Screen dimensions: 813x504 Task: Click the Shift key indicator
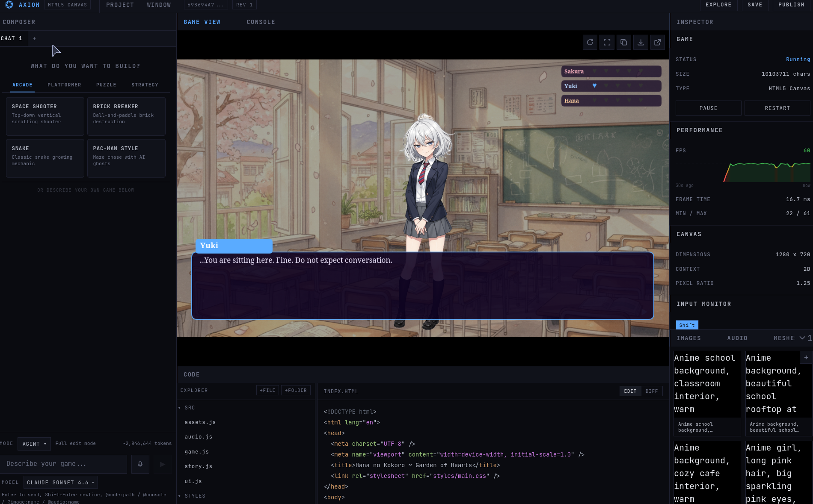click(687, 325)
